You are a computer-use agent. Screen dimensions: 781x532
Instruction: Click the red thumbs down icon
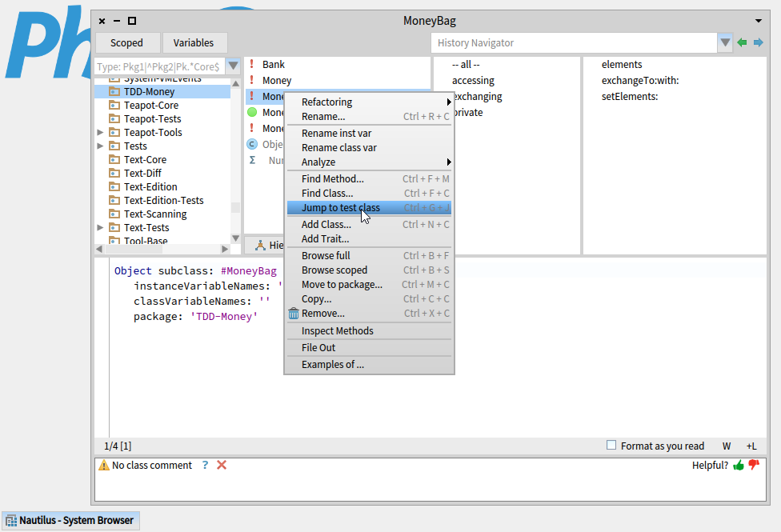pos(754,465)
